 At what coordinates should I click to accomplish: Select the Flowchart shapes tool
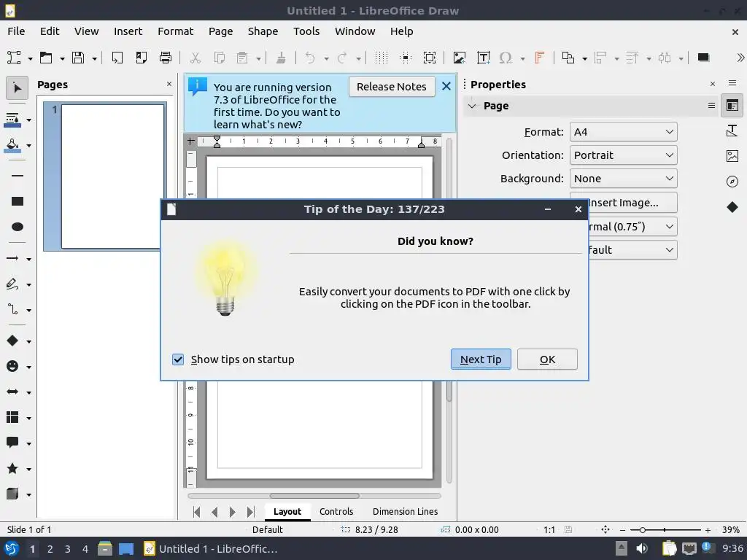coord(12,418)
